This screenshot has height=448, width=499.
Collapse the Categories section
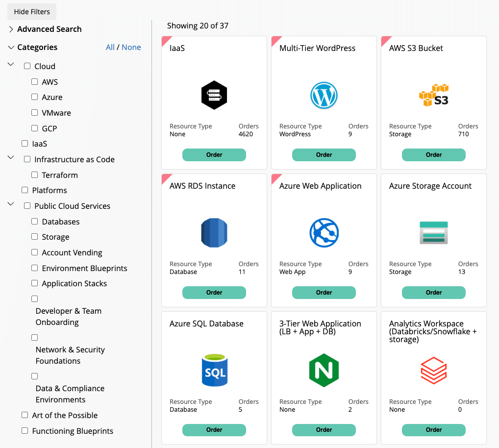coord(11,48)
